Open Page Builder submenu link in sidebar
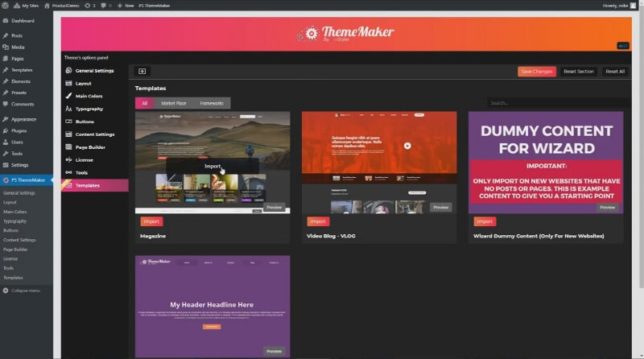 (15, 250)
